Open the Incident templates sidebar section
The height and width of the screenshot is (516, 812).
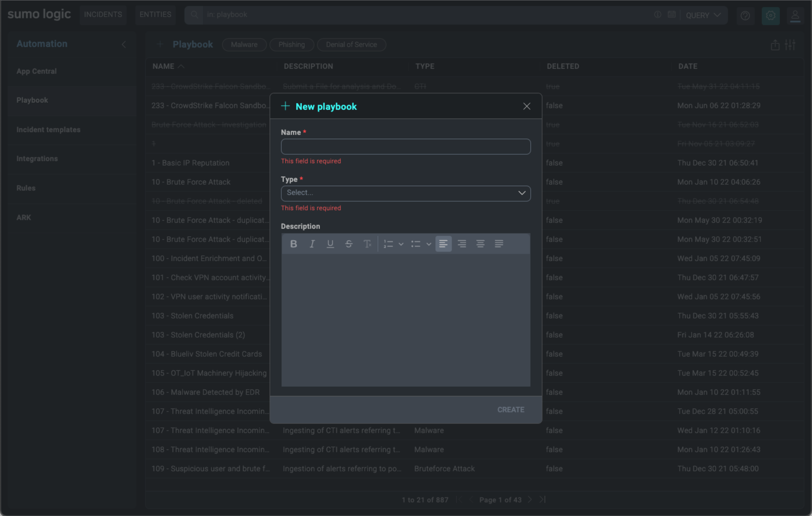point(48,129)
